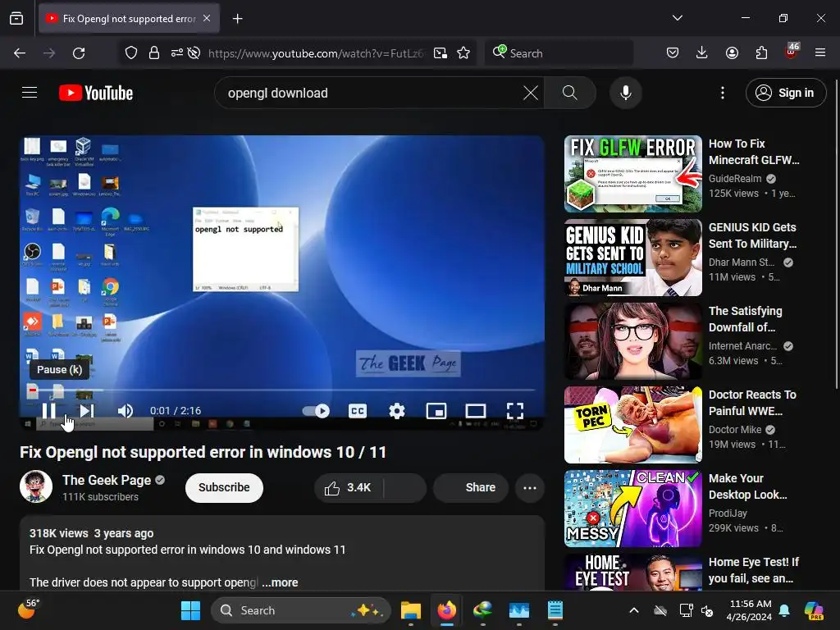840x630 pixels.
Task: Open picture-in-picture from the address bar
Action: point(441,53)
